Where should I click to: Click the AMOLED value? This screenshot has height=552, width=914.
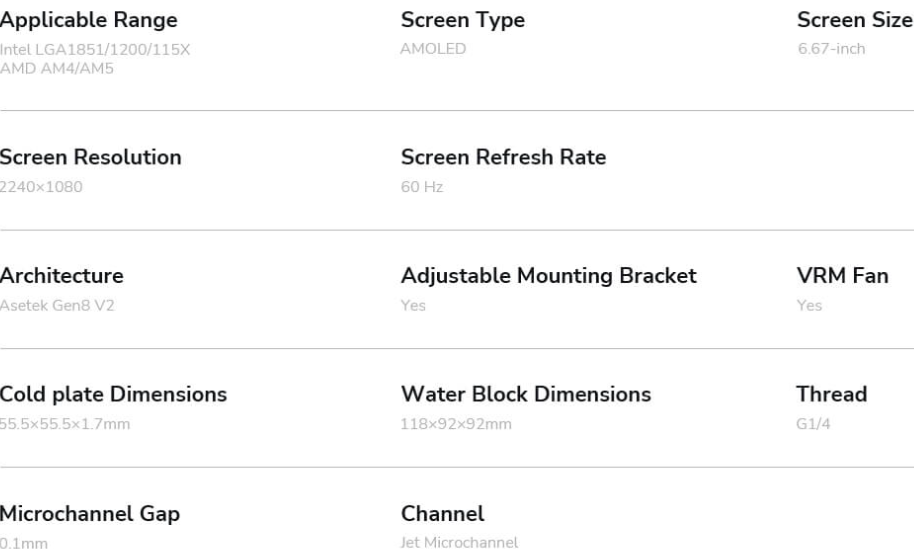[x=433, y=49]
